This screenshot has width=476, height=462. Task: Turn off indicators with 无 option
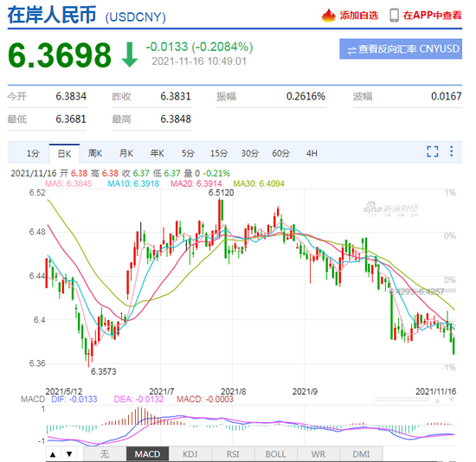(x=105, y=454)
